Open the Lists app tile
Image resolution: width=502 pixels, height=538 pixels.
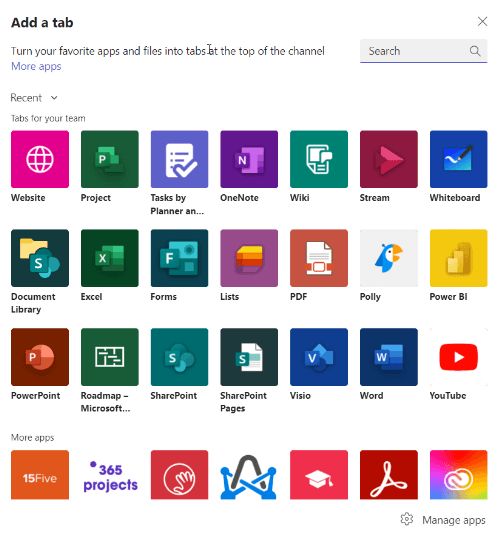[249, 258]
